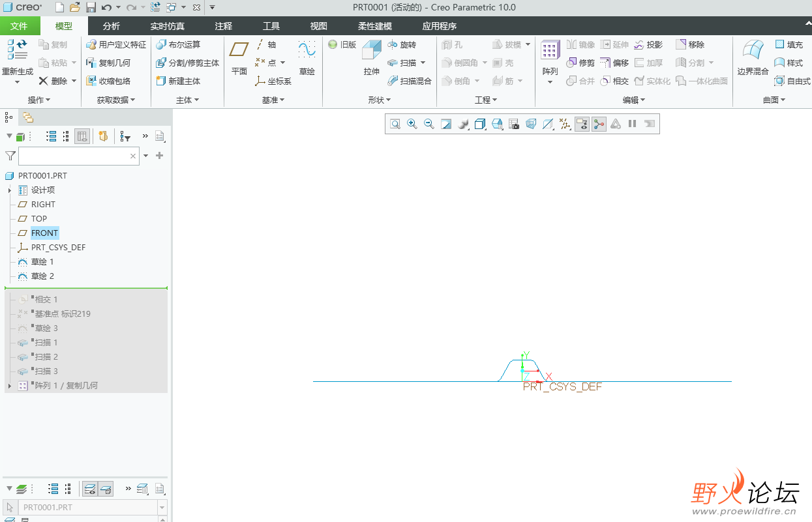Click the New Body (新建主体) button

[178, 81]
